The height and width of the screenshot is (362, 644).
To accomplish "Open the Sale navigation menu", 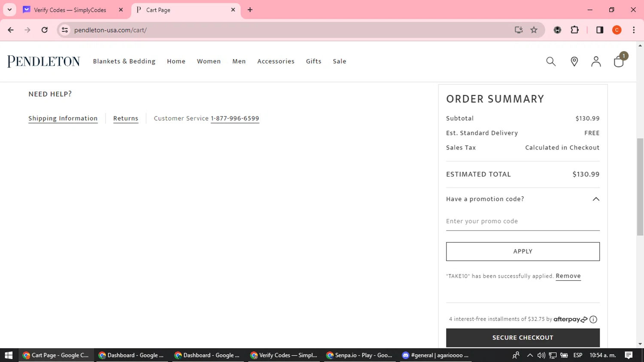I will tap(339, 61).
